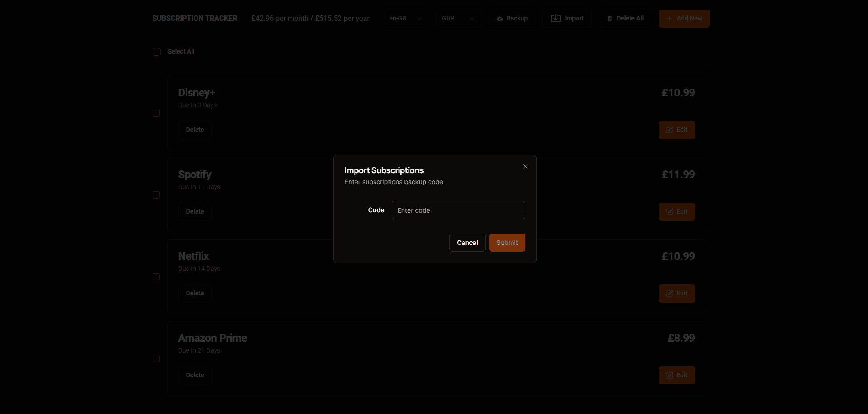Check the Disney+ subscription checkbox
Screen dimensions: 868x414
(x=156, y=113)
